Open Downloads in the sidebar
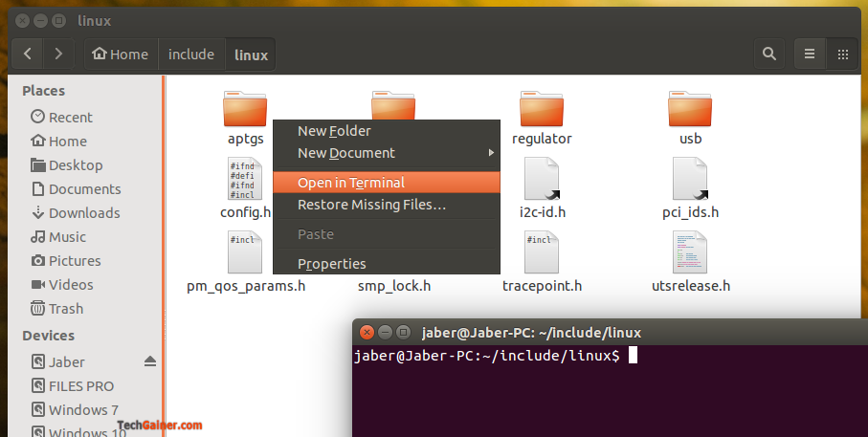 [x=84, y=213]
